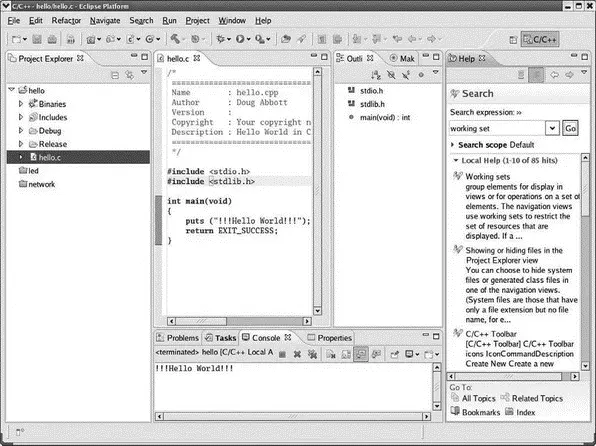The width and height of the screenshot is (596, 446).
Task: Expand the Search scope section in Help
Action: pos(453,144)
